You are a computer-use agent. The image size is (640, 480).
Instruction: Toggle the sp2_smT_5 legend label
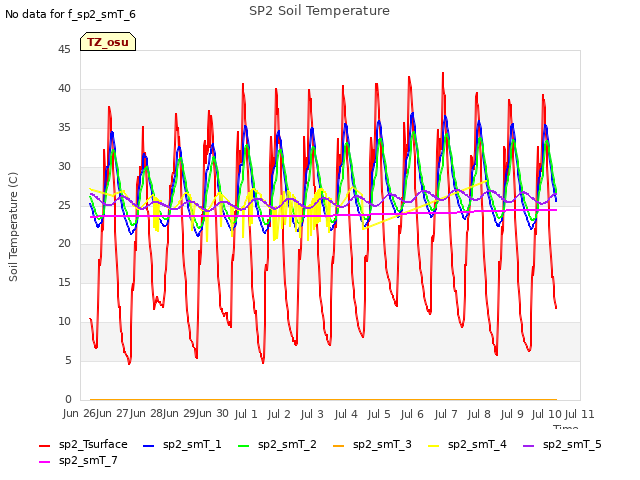[572, 444]
